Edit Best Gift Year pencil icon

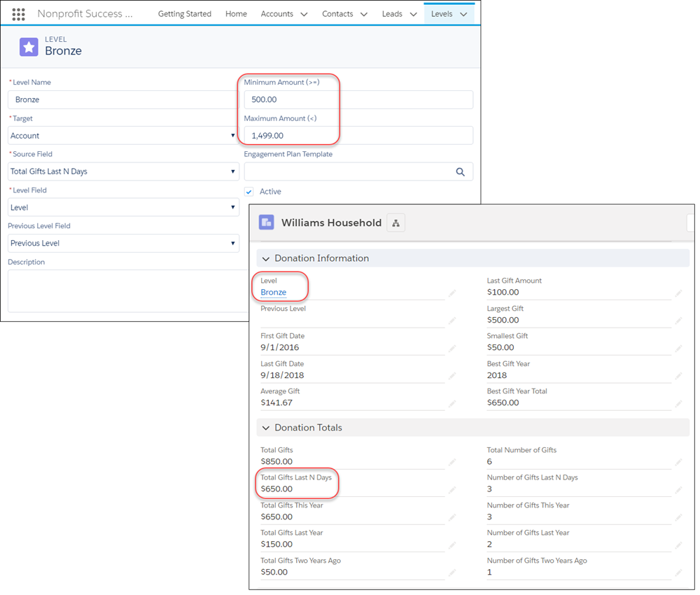[678, 376]
